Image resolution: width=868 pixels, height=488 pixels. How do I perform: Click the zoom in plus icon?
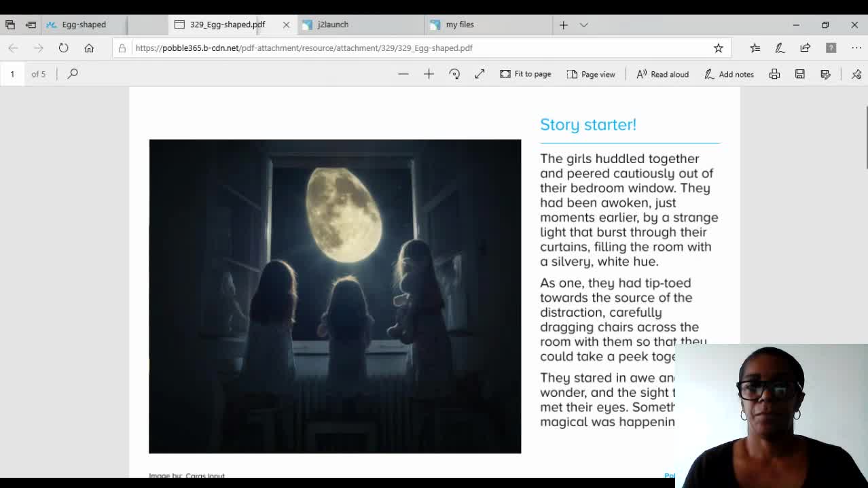429,74
